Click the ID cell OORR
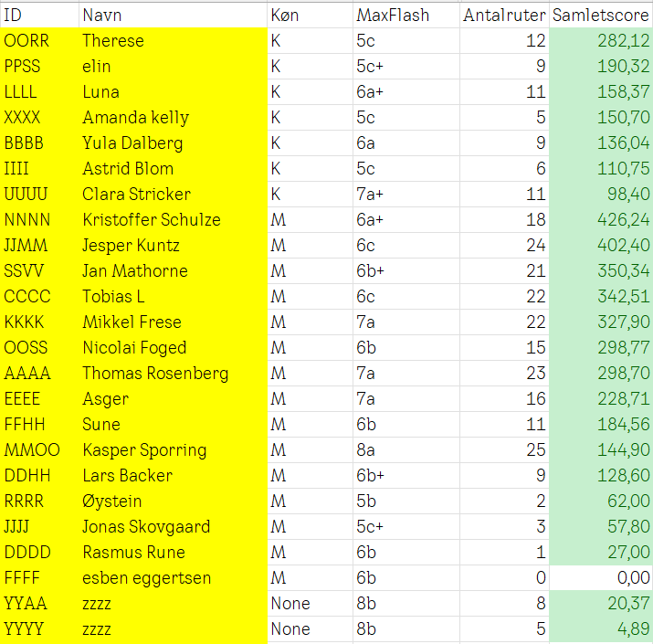This screenshot has width=653, height=644. 38,41
